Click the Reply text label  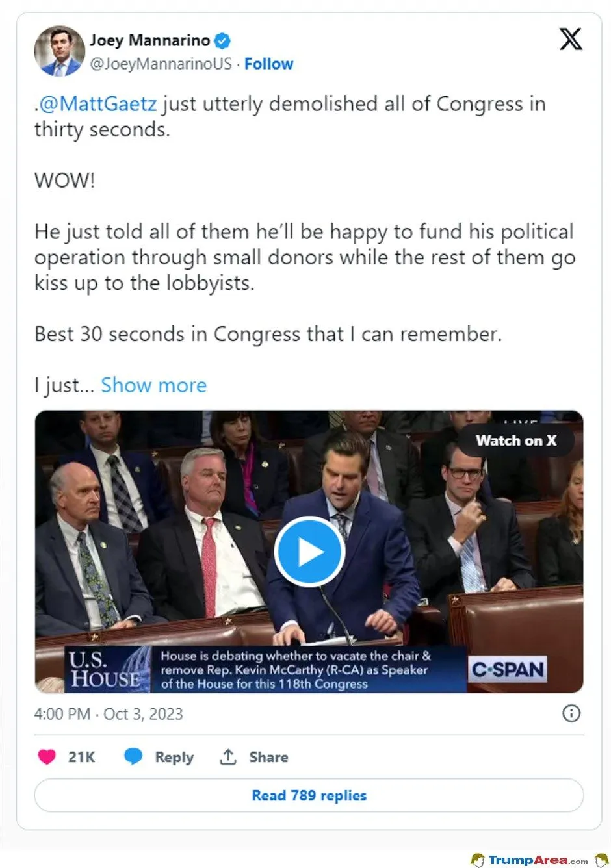coord(174,757)
